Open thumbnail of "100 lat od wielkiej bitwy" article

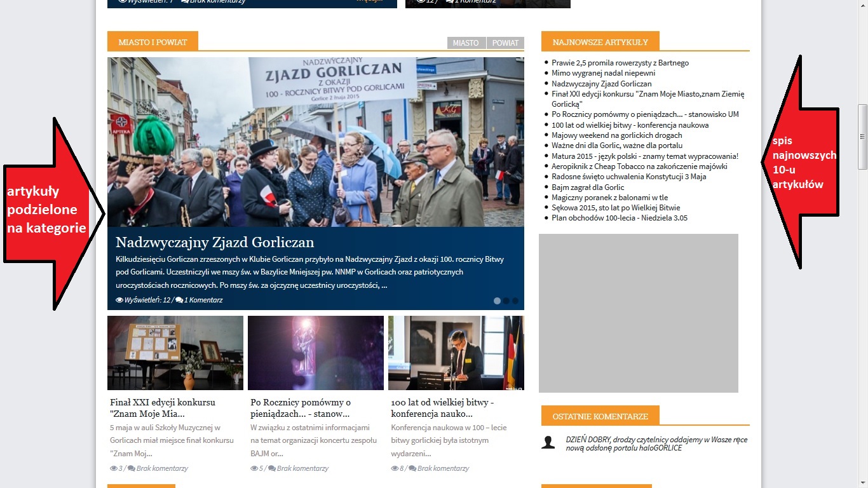coord(456,353)
